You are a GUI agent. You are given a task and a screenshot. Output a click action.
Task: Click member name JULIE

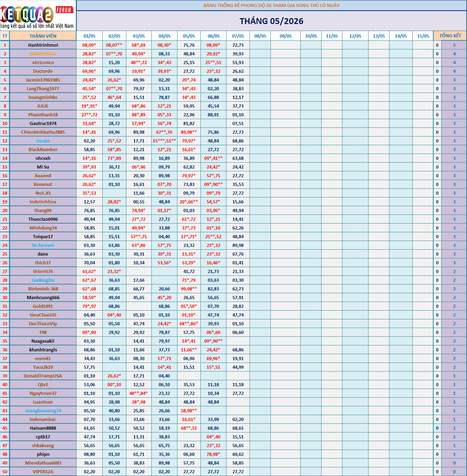(x=43, y=106)
